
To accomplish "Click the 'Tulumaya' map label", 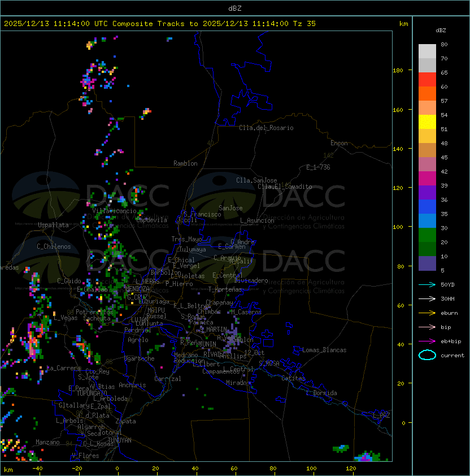I will click(x=193, y=249).
